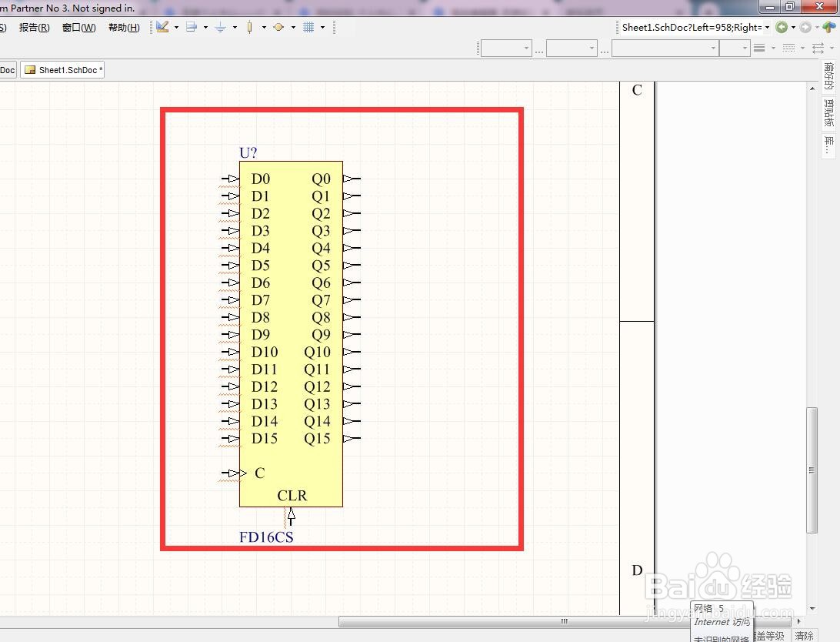
Task: Restore the window with the maximize button
Action: (790, 6)
